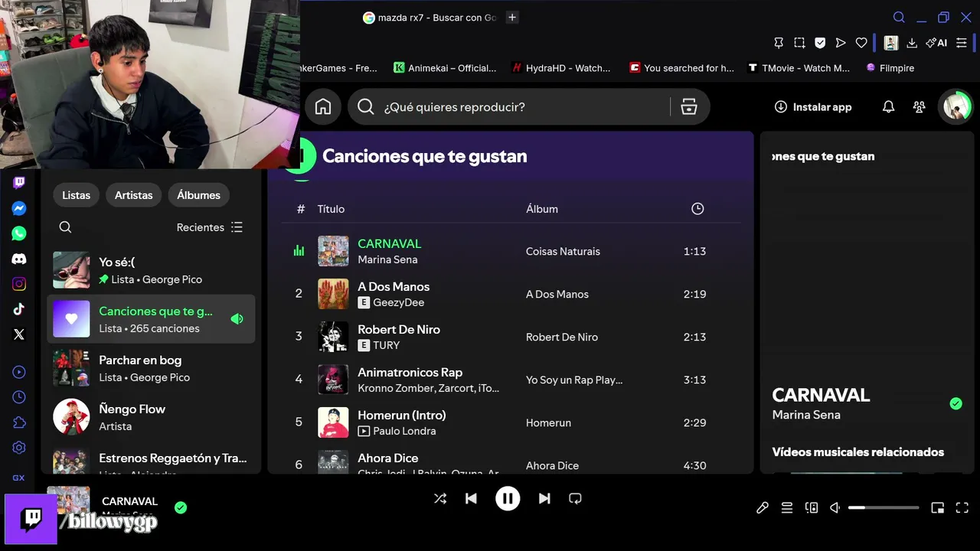Open Spotify notifications bell
The width and height of the screenshot is (980, 551).
(888, 107)
